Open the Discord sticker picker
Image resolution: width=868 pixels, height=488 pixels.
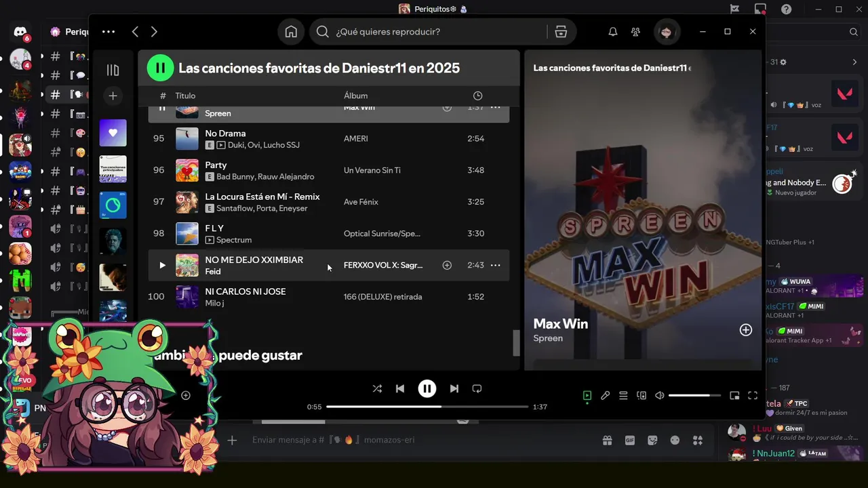click(x=652, y=440)
